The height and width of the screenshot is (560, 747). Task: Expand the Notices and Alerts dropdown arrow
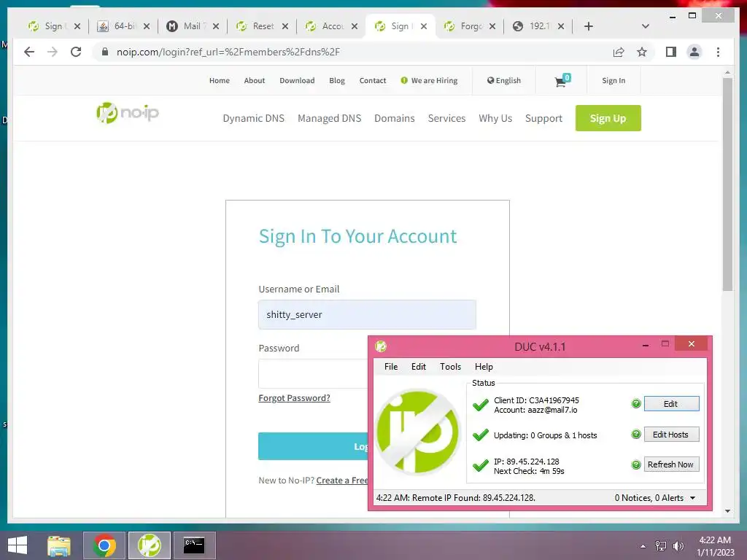(693, 498)
